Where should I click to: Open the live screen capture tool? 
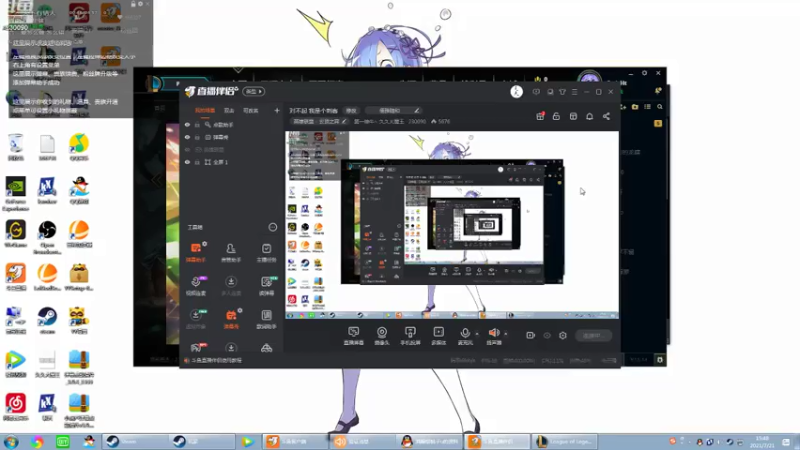[x=353, y=336]
